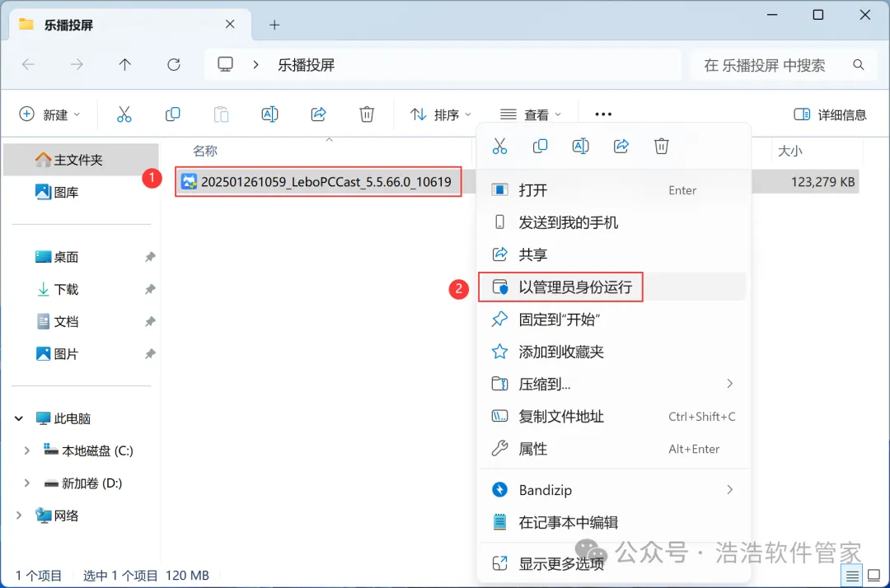
Task: Expand the 新加卷 (D:) node
Action: pyautogui.click(x=26, y=483)
